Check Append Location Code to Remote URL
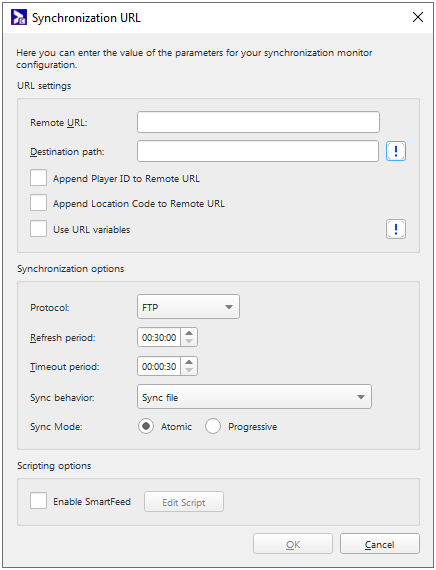 (x=38, y=203)
